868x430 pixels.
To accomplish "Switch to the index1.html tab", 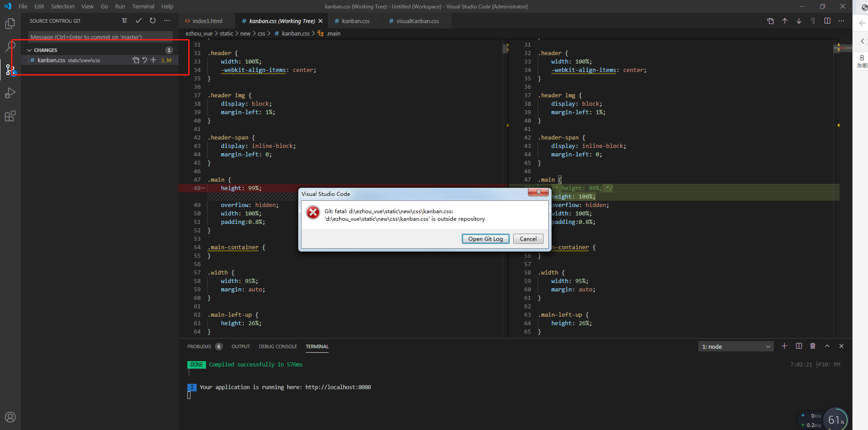I will (x=207, y=21).
